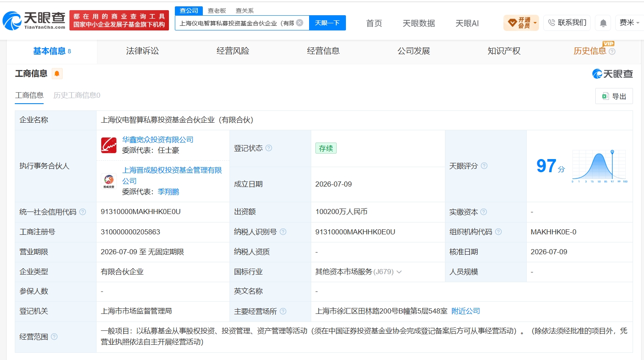This screenshot has width=644, height=360.
Task: Open the 法律诉讼 tab
Action: (x=142, y=51)
